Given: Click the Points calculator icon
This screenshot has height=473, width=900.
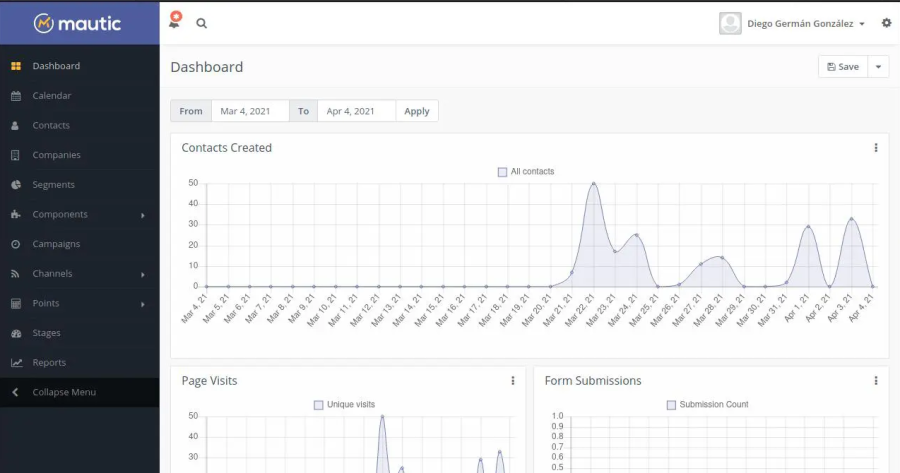Looking at the screenshot, I should [16, 304].
